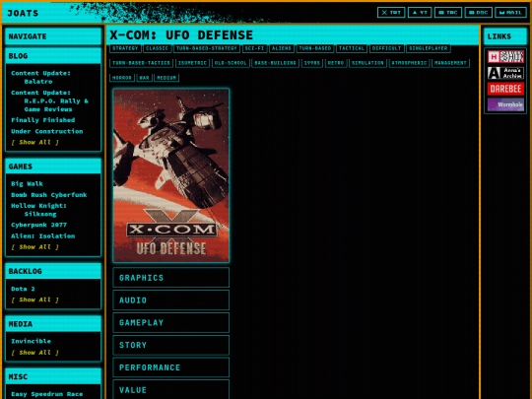Open the X TWT social link
532x399 pixels.
tap(391, 13)
